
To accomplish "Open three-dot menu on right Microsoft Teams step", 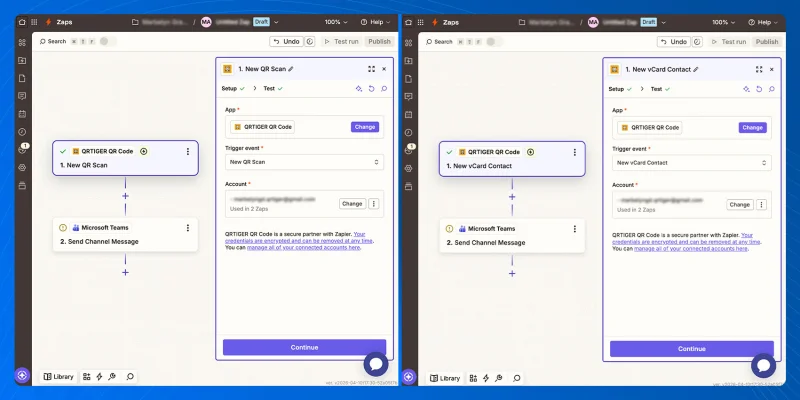I will point(574,229).
